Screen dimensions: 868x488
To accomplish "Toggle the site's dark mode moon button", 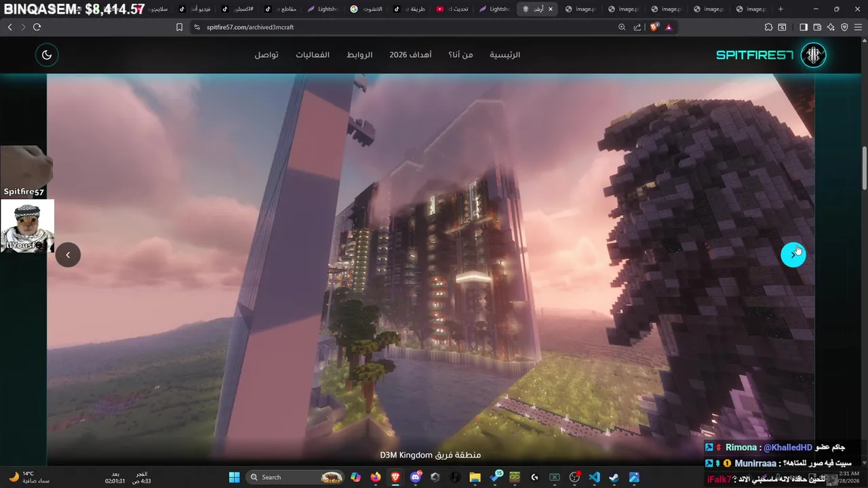I will (47, 55).
